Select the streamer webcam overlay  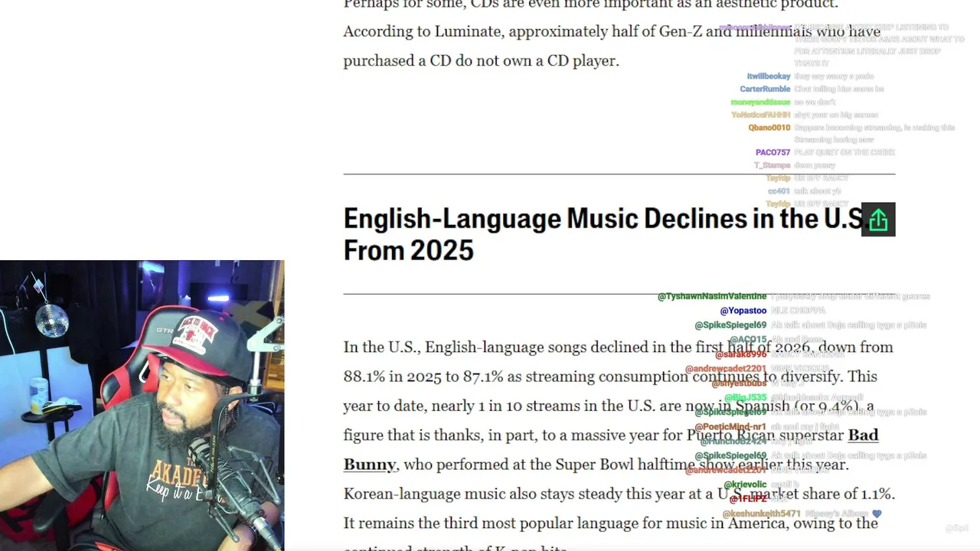[142, 406]
